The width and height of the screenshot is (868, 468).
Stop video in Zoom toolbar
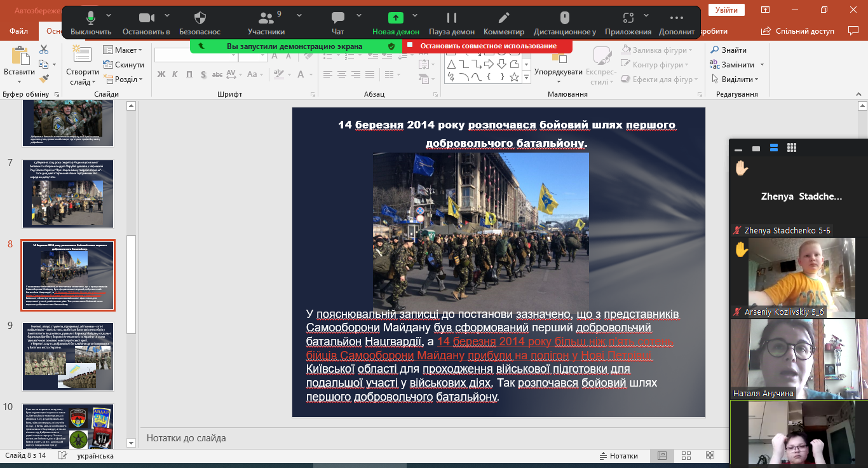(x=147, y=18)
